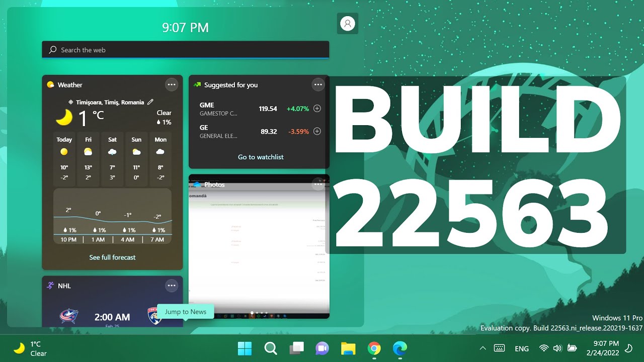Open Weather widget more options menu
This screenshot has width=644, height=362.
click(172, 84)
